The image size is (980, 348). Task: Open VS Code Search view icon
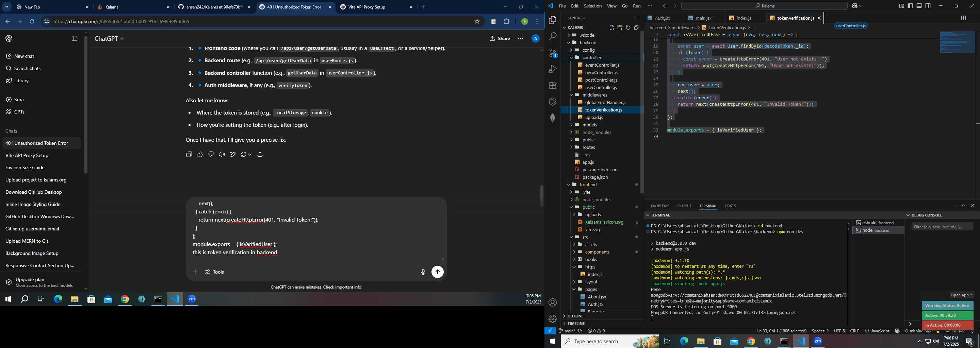(x=552, y=36)
